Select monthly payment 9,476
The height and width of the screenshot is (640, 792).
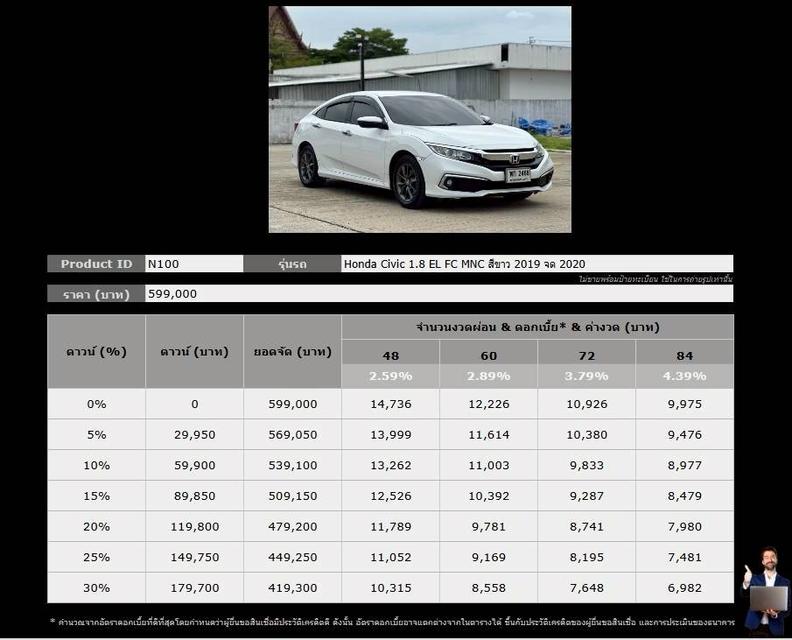click(684, 434)
